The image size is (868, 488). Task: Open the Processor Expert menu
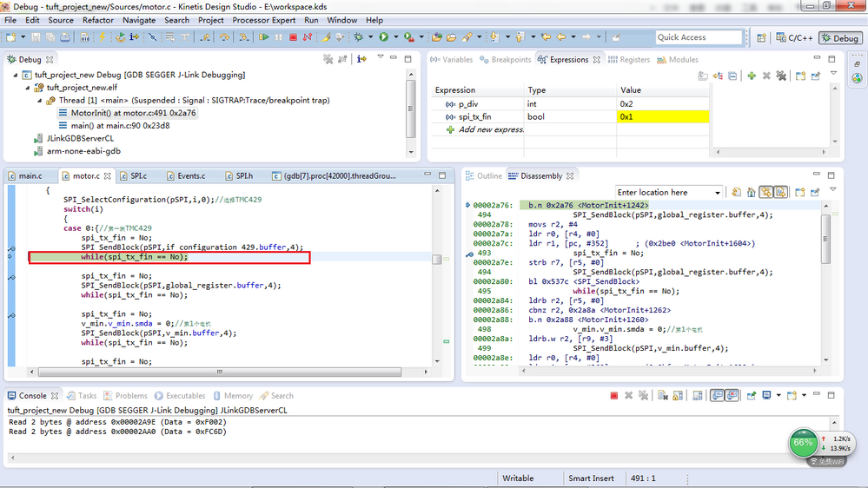point(264,20)
